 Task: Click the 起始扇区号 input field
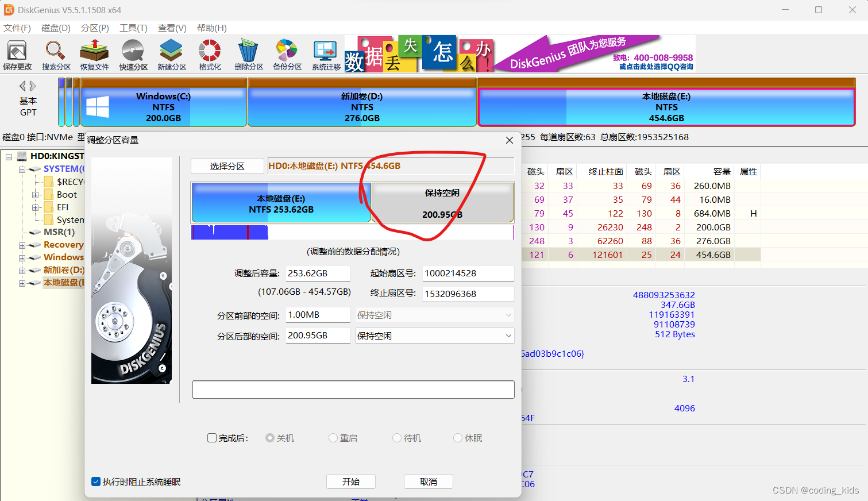pyautogui.click(x=468, y=273)
